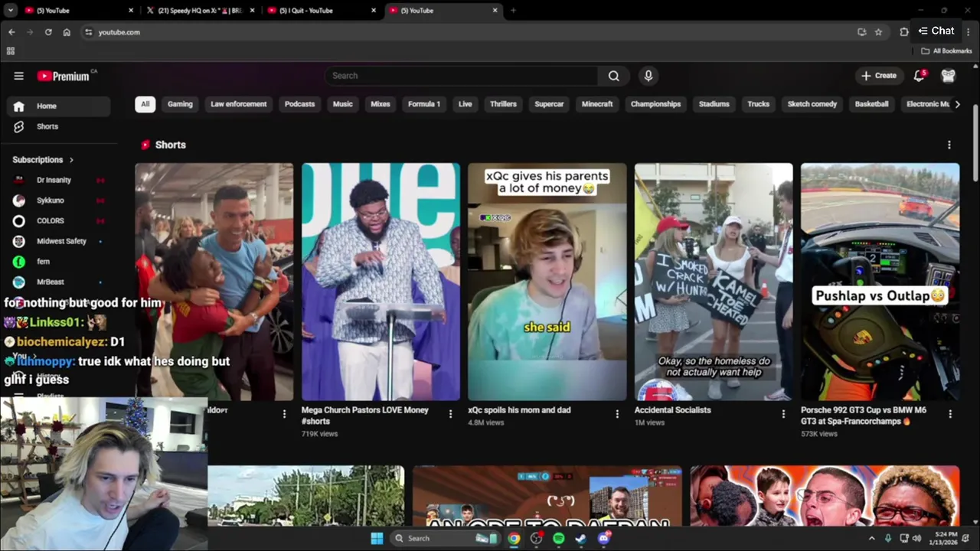Go back with the browser back arrow
Screen dimensions: 980x551
11,32
